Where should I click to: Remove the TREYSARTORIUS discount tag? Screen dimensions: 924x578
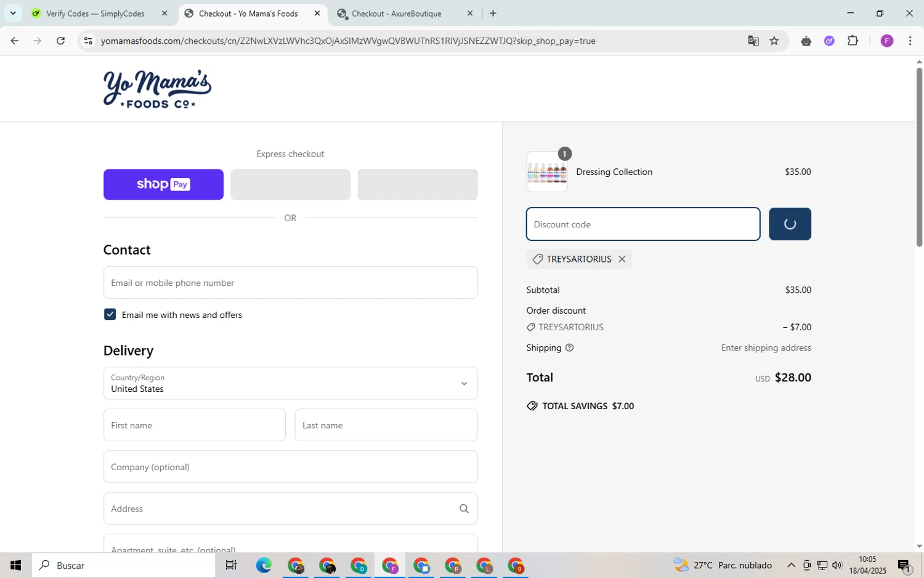(x=622, y=259)
